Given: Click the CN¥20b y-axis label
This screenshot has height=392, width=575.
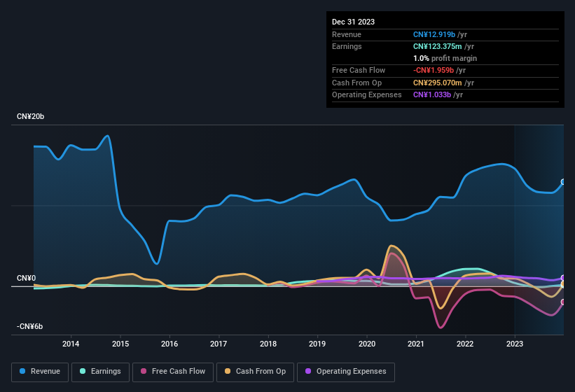Looking at the screenshot, I should pos(30,116).
